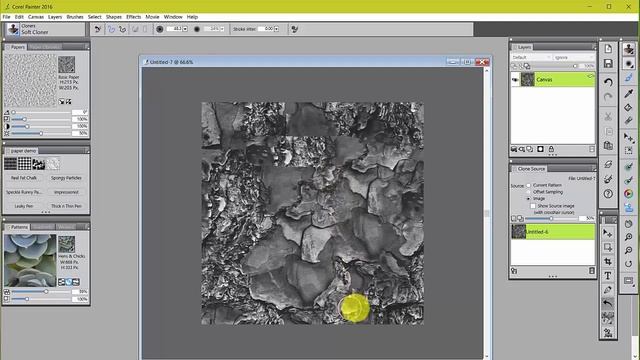Click the Paste icon
640x360 pixels.
(608, 145)
